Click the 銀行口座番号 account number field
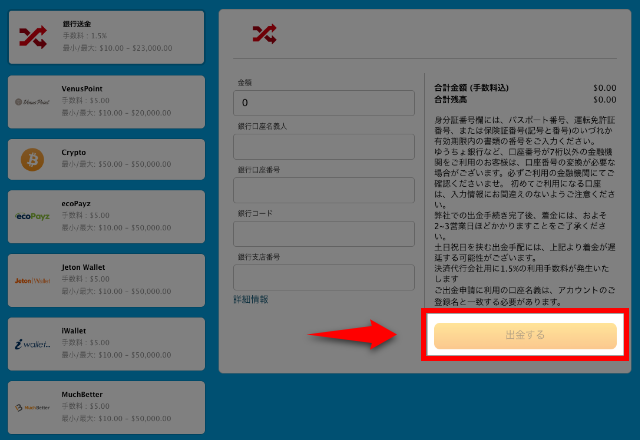Screen dimensions: 640x440 (x=323, y=190)
